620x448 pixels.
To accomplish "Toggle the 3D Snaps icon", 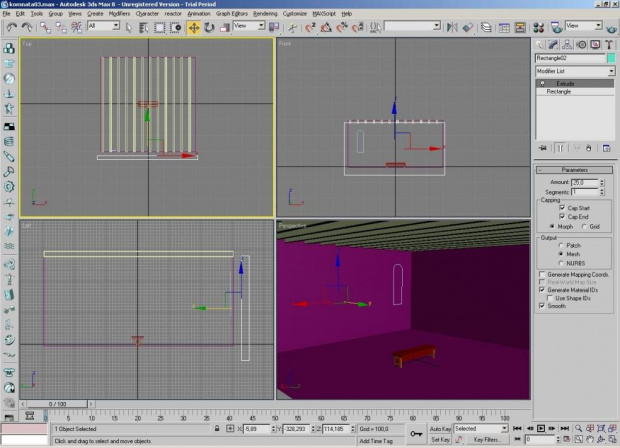I will tap(311, 27).
